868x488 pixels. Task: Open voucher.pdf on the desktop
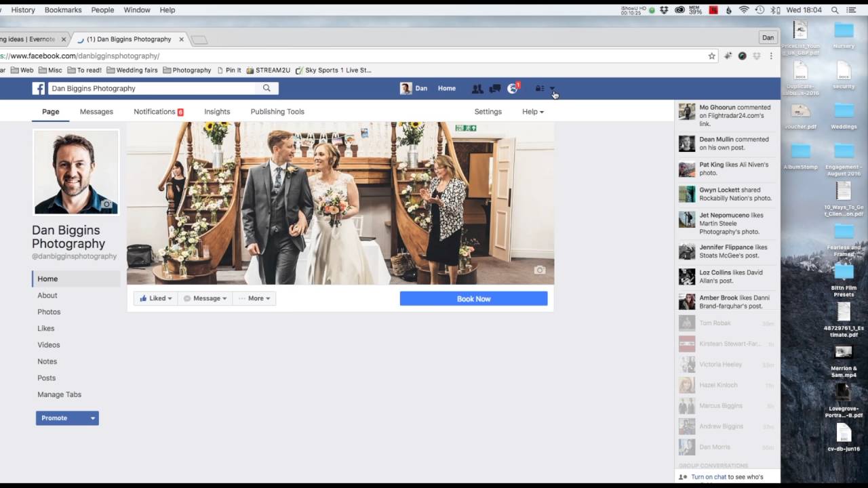coord(800,115)
